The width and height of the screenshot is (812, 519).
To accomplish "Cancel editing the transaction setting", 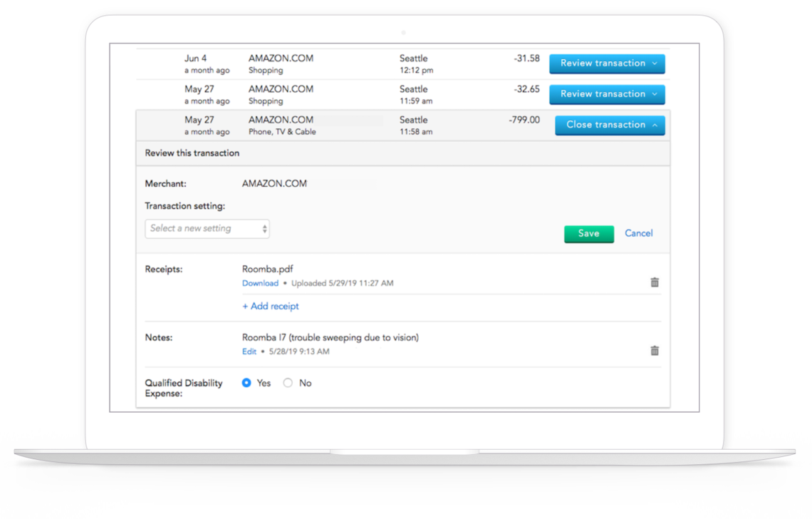I will click(638, 234).
